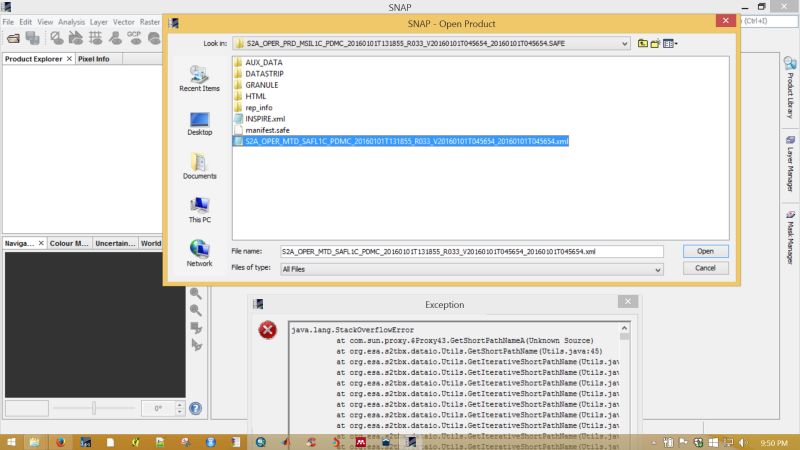Screen dimensions: 800x450
Task: Close the Product Explorer tab
Action: click(x=69, y=59)
